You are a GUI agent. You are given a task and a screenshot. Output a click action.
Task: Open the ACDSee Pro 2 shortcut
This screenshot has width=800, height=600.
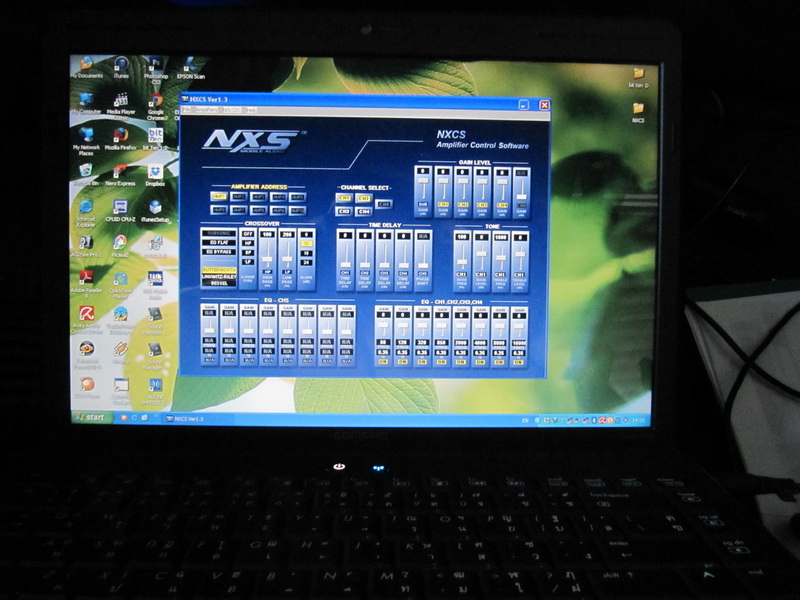[x=86, y=246]
